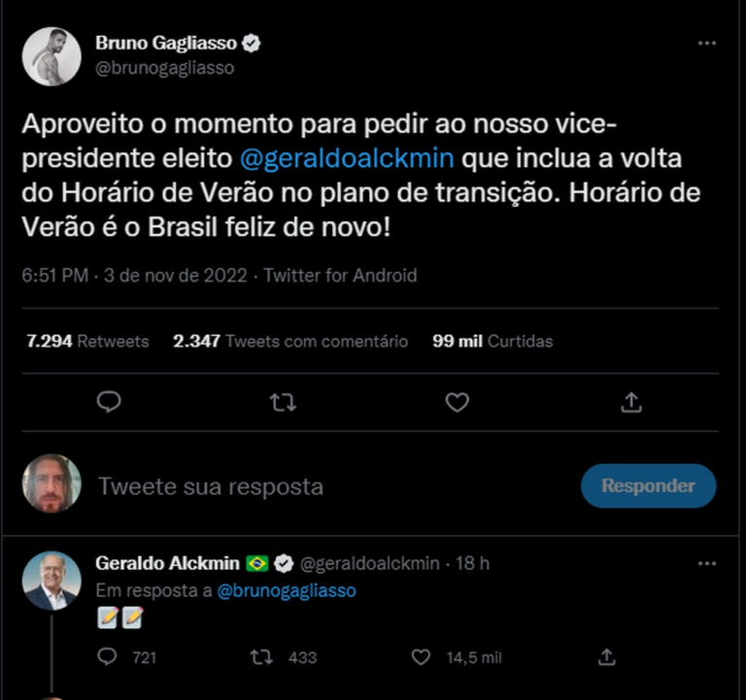Share Bruno Gagliasso's main tweet
Image resolution: width=746 pixels, height=700 pixels.
pos(630,402)
